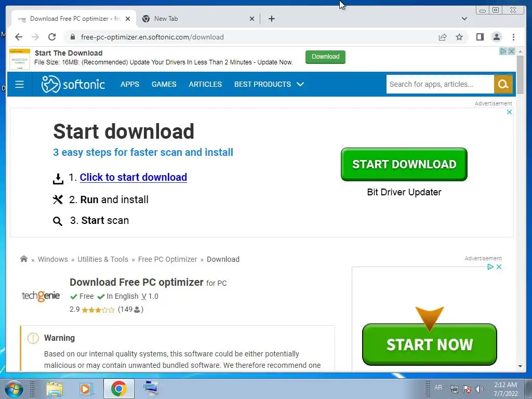The image size is (532, 399).
Task: Open Windows Media Player from taskbar
Action: (86, 389)
